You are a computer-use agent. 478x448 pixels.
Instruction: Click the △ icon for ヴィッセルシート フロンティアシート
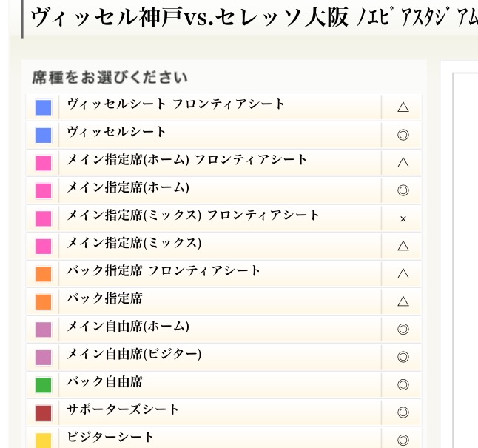[403, 107]
